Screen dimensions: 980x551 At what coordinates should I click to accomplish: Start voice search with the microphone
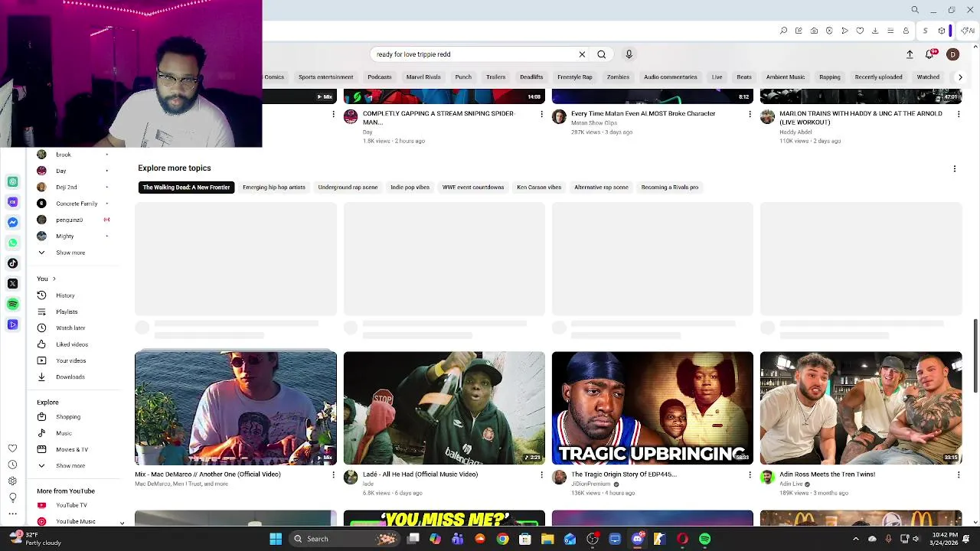point(629,54)
